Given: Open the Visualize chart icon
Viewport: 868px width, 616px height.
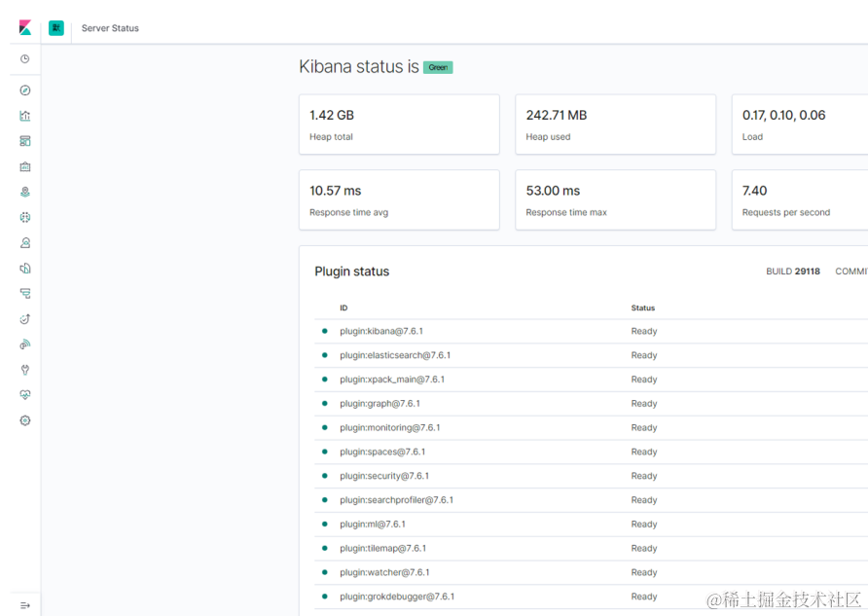Looking at the screenshot, I should pyautogui.click(x=25, y=116).
